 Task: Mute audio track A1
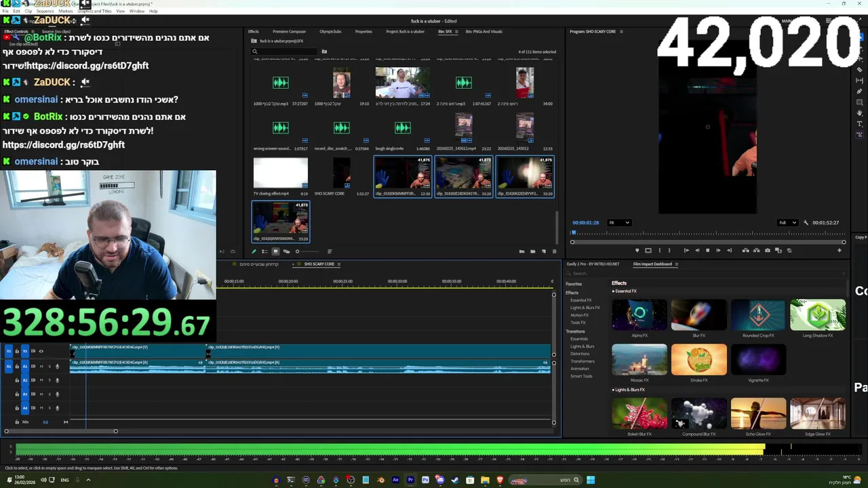pos(41,367)
